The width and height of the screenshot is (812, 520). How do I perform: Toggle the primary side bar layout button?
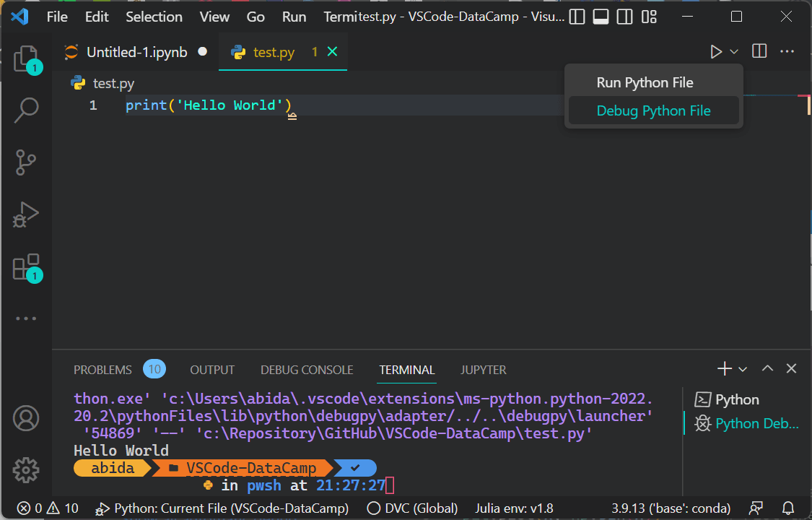577,17
